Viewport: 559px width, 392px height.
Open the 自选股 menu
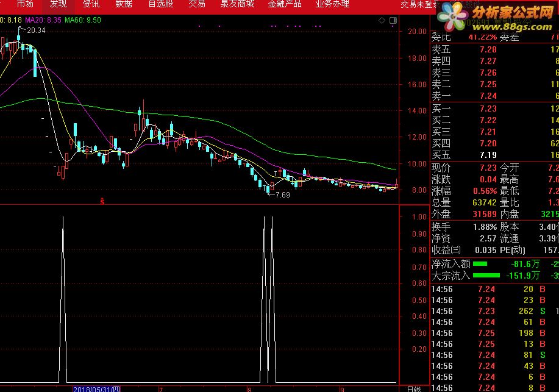click(x=161, y=4)
